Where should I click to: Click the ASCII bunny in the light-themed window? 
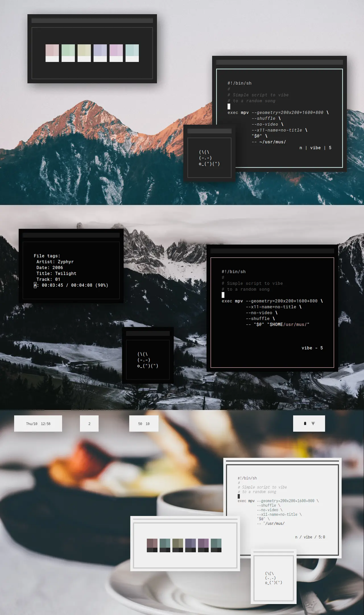[274, 578]
